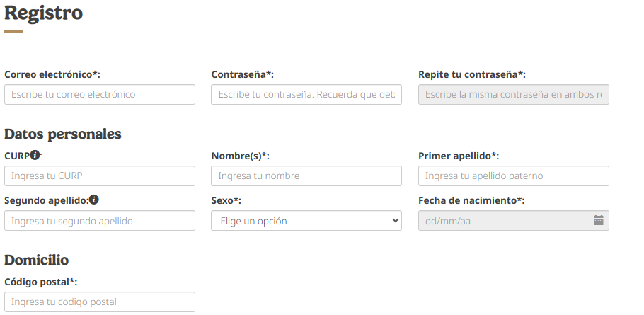The image size is (644, 315).
Task: Click the "Código postal*" label
Action: pos(40,282)
